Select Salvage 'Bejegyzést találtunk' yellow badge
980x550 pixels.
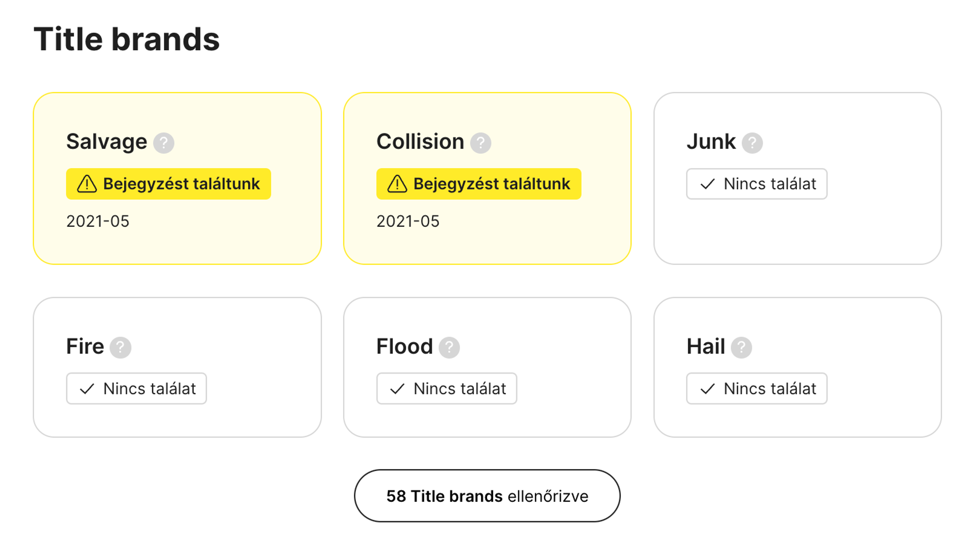click(168, 184)
